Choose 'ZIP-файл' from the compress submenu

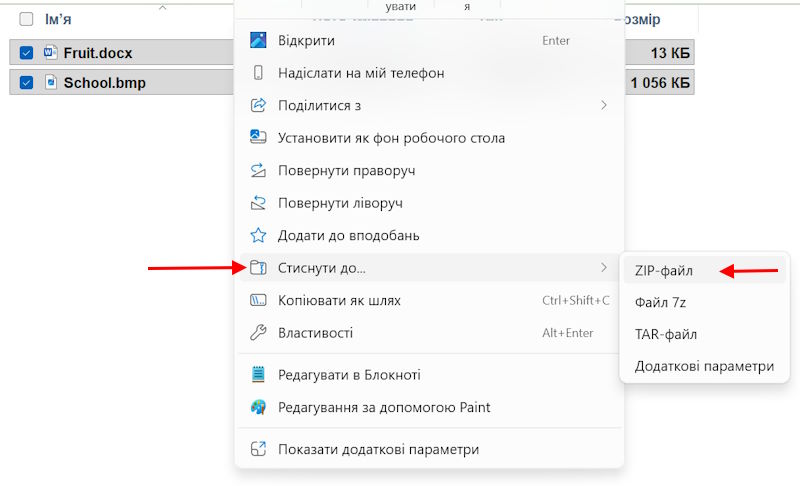tap(664, 271)
